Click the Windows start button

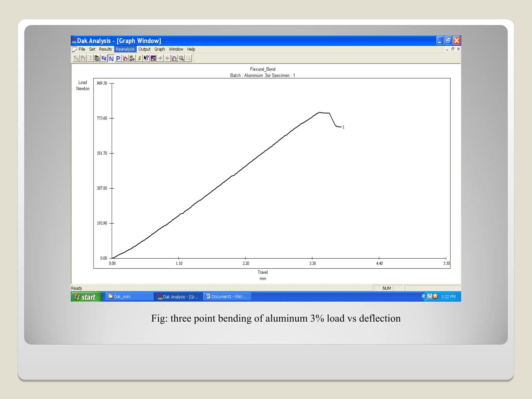pyautogui.click(x=87, y=297)
